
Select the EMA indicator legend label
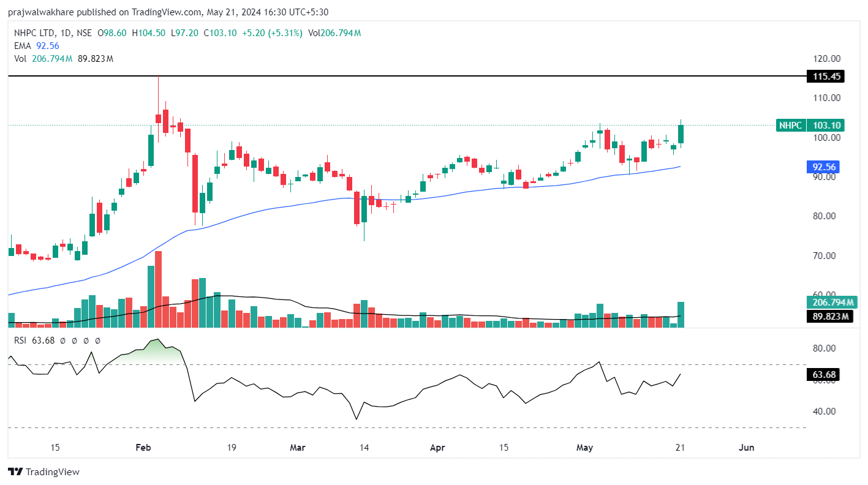23,46
